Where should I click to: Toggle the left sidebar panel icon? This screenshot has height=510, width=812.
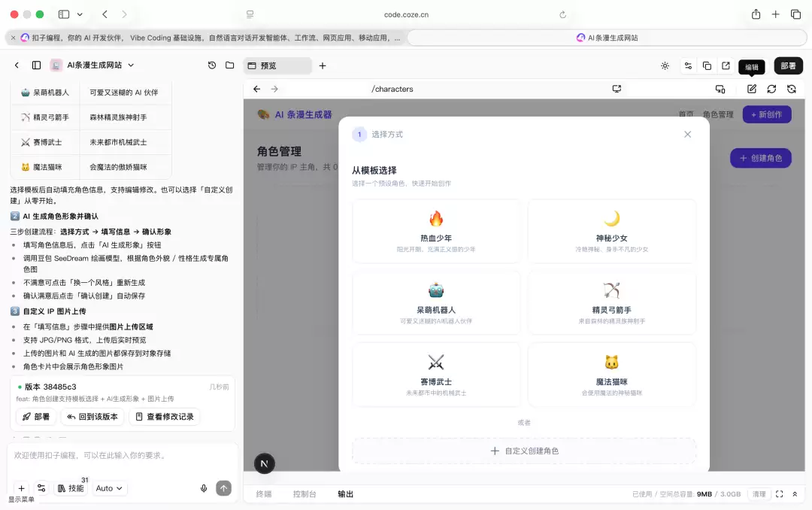(36, 65)
